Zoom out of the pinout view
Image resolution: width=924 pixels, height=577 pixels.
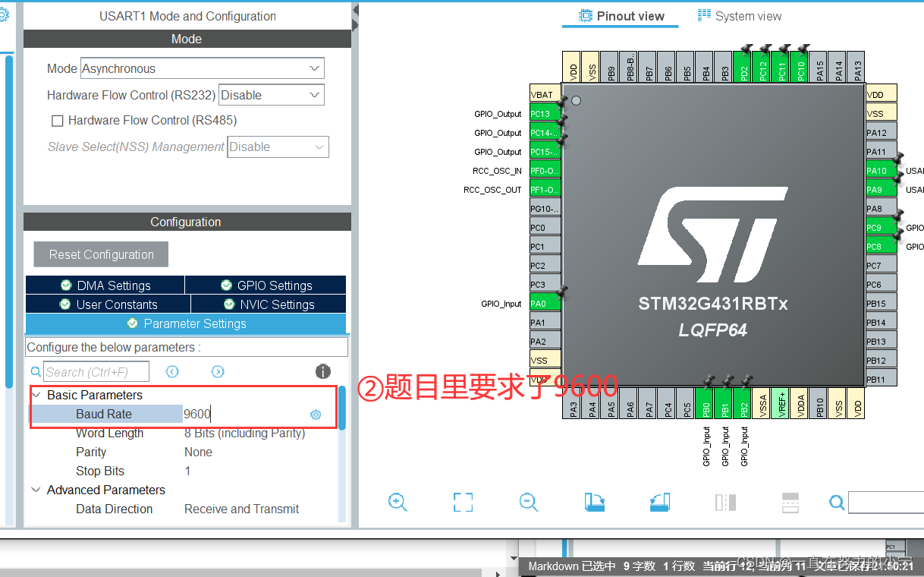pyautogui.click(x=529, y=502)
